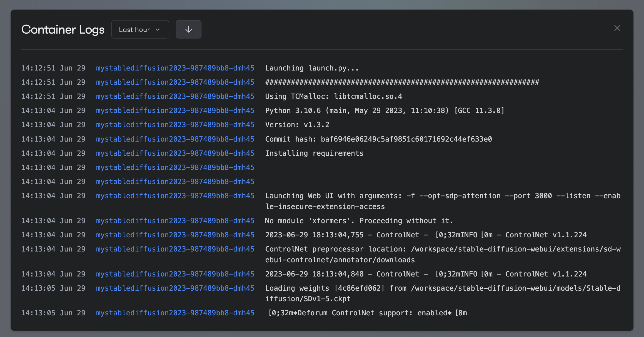Click pod name beside Python 3.10.6 line
Viewport: 644px width, 337px height.
click(175, 110)
